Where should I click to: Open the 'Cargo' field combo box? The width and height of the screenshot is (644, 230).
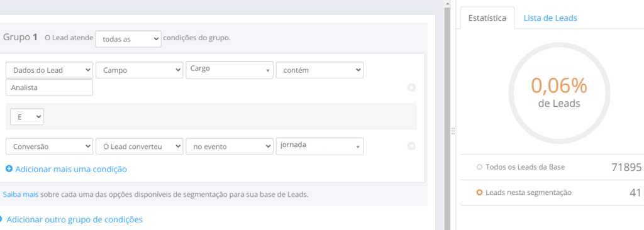[230, 70]
